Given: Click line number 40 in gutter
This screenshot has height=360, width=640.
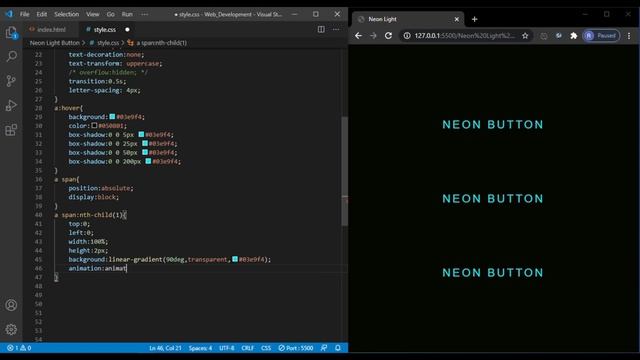Looking at the screenshot, I should [38, 215].
